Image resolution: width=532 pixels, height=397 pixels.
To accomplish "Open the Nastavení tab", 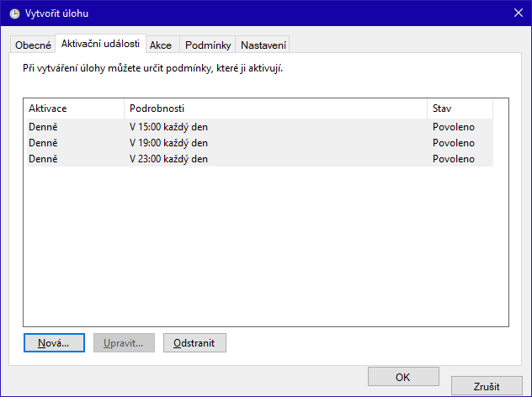I will click(x=263, y=45).
